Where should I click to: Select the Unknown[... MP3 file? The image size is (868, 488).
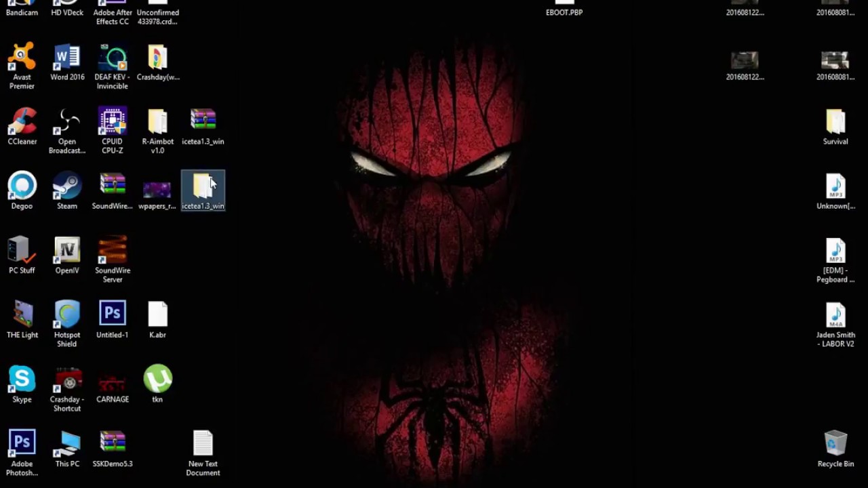pos(835,191)
